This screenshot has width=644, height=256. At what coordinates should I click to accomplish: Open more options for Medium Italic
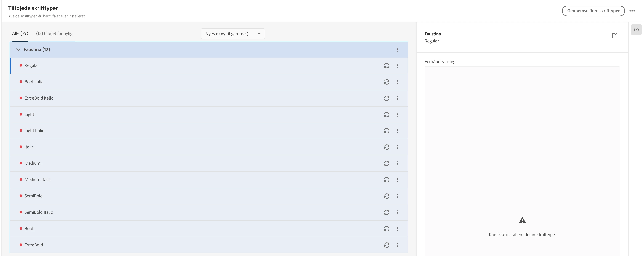click(x=397, y=180)
